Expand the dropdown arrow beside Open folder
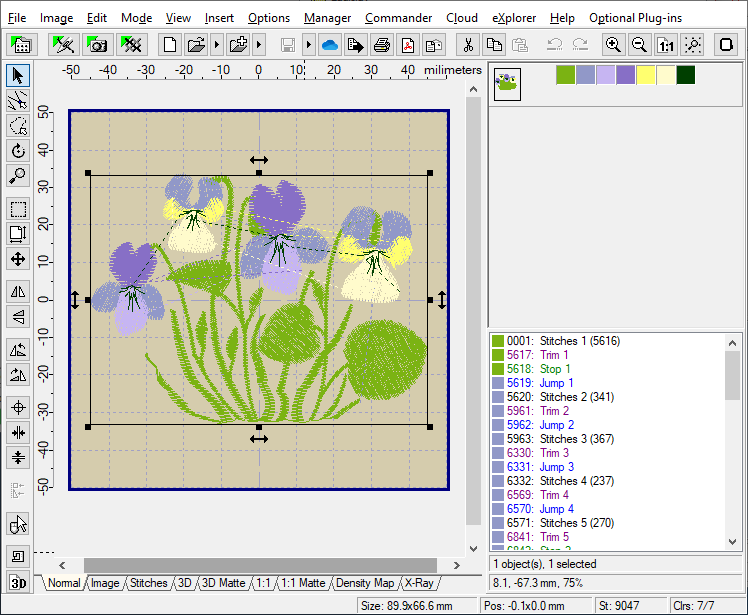This screenshot has width=748, height=615. (215, 45)
